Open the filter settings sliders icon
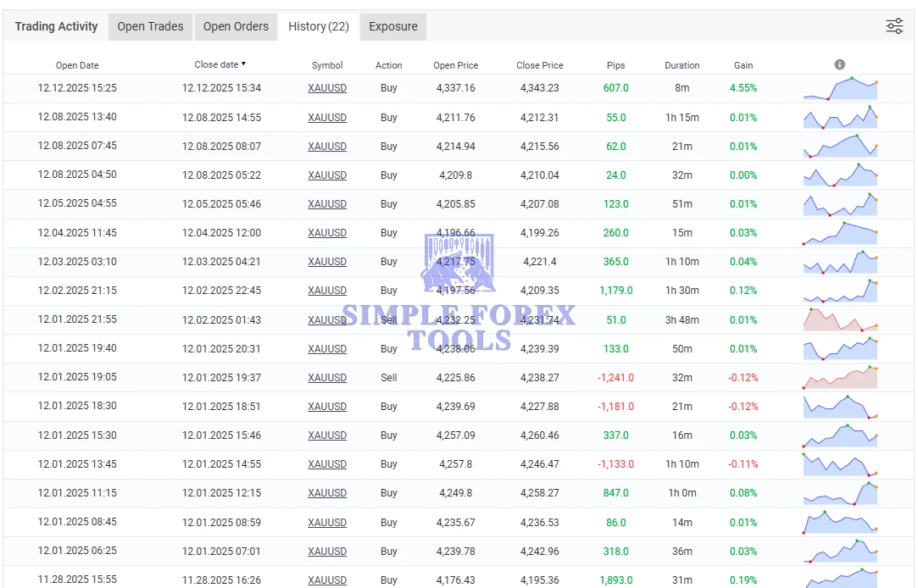This screenshot has height=588, width=918. coord(894,26)
